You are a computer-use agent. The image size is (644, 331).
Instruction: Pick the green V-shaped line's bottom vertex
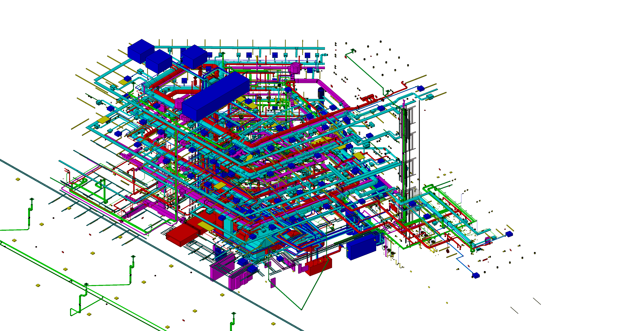(302, 310)
